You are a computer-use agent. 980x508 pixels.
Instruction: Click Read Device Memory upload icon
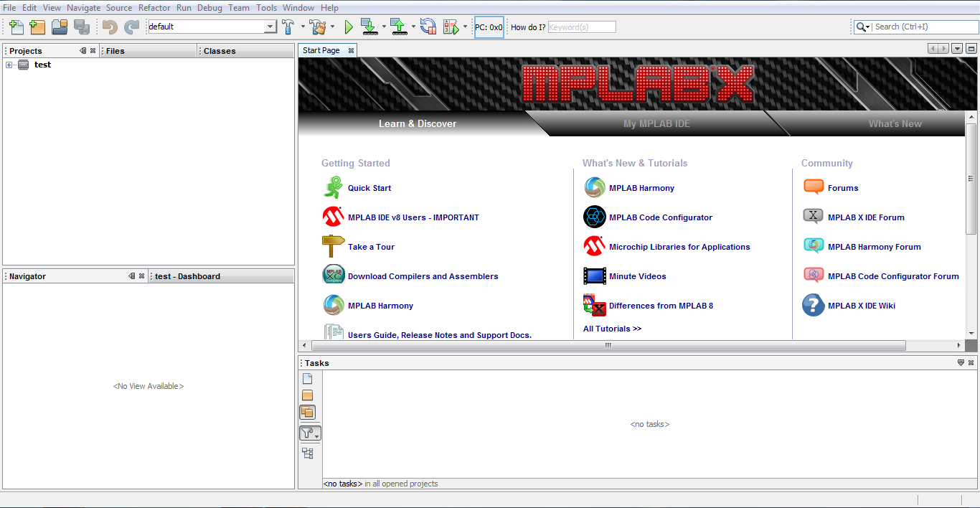[x=399, y=27]
